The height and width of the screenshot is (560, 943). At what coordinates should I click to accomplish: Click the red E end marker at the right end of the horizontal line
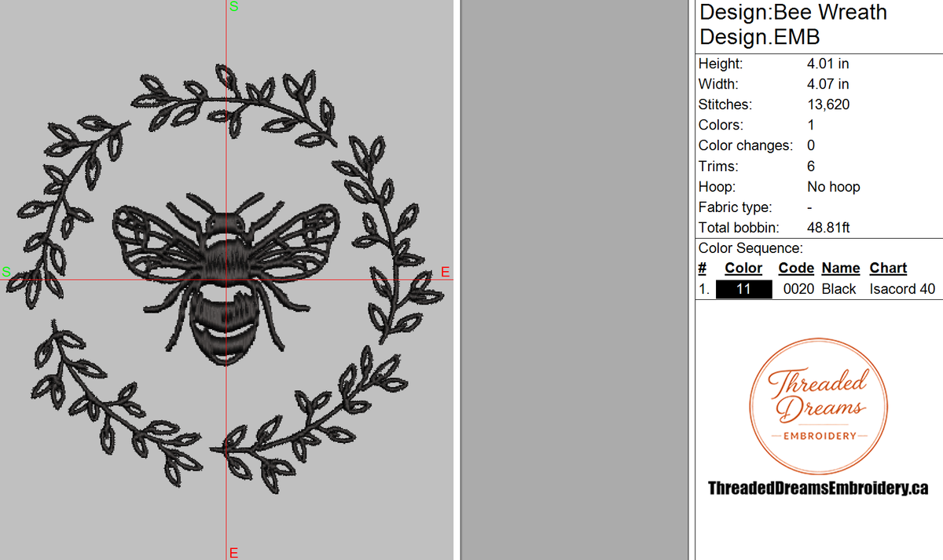pos(445,273)
